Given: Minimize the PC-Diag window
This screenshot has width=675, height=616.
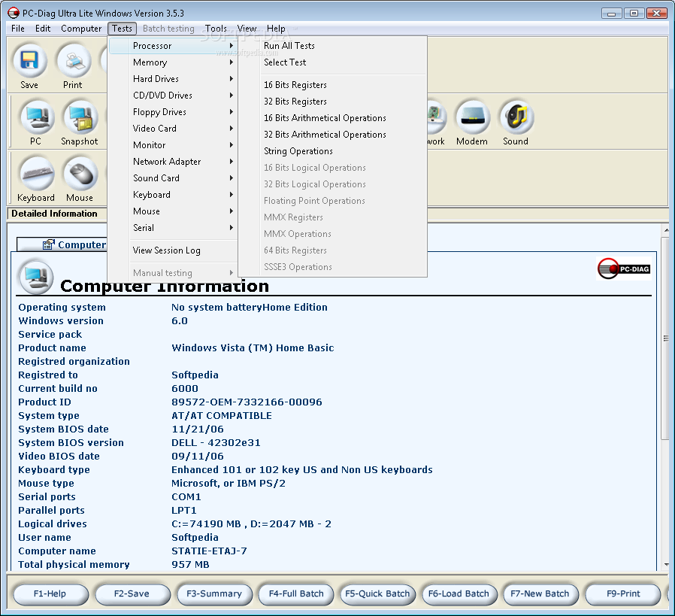Looking at the screenshot, I should [611, 13].
